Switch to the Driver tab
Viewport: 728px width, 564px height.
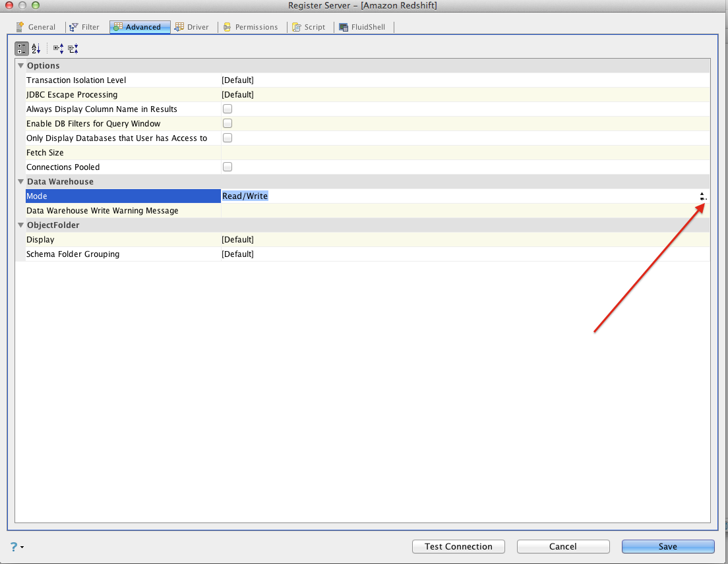192,27
